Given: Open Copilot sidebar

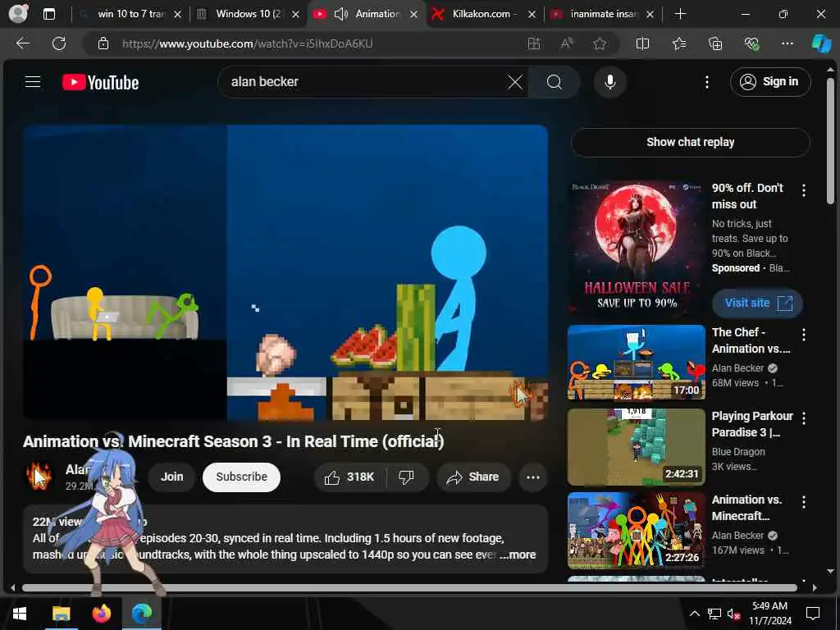Looking at the screenshot, I should point(821,44).
